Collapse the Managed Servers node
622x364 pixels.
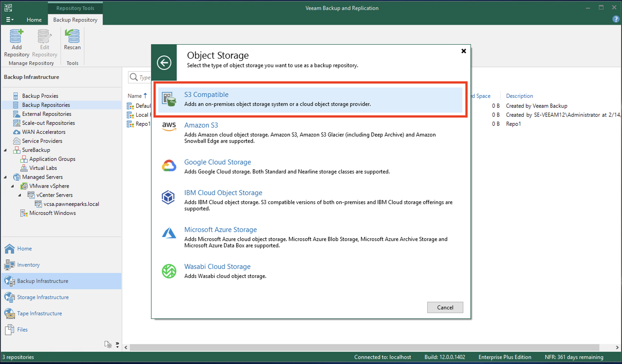pyautogui.click(x=5, y=177)
